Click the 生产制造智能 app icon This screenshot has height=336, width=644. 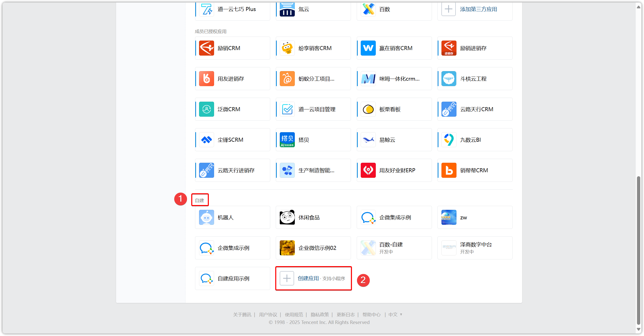click(287, 170)
